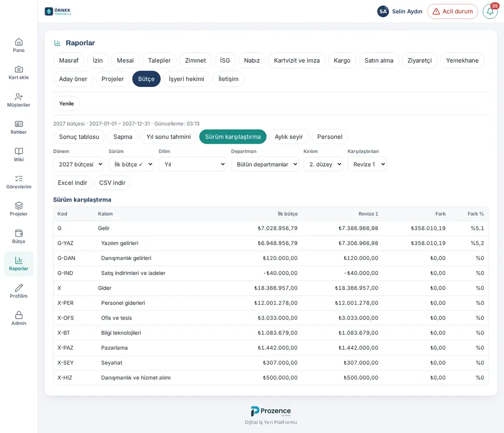Open the Yıl sonu tahmini sub-tab
504x433 pixels.
pyautogui.click(x=169, y=137)
